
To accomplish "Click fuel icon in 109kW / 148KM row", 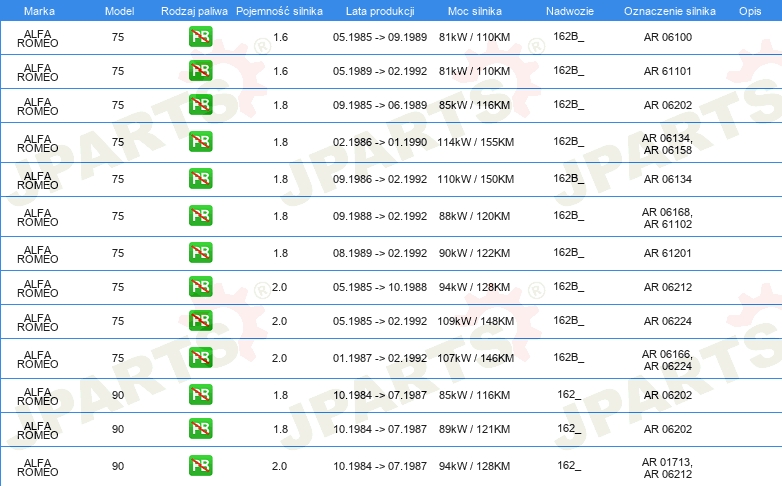I will (200, 320).
